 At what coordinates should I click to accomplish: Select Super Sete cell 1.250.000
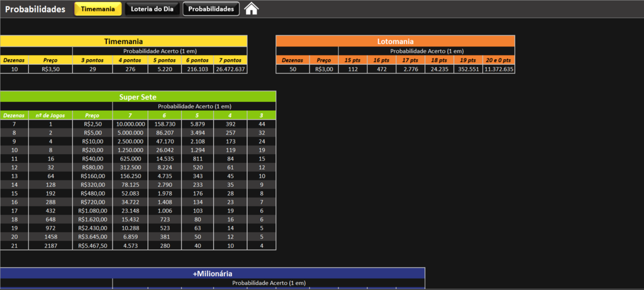[x=130, y=150]
